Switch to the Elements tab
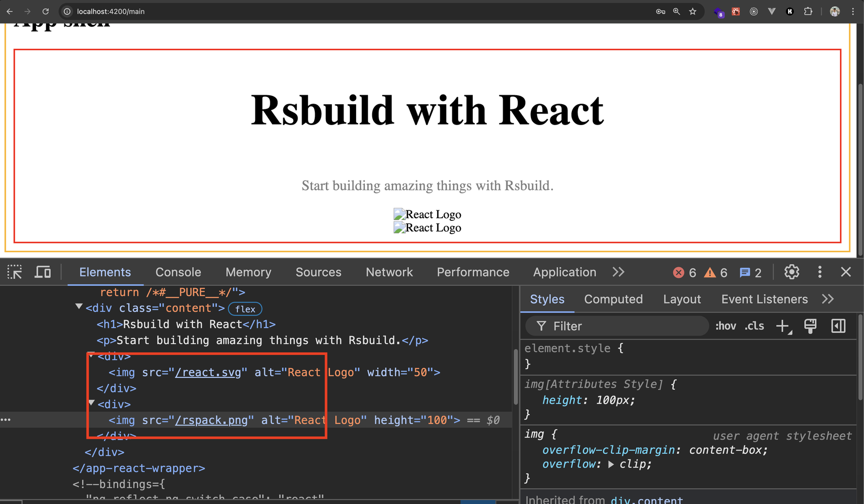The height and width of the screenshot is (504, 864). pos(105,272)
